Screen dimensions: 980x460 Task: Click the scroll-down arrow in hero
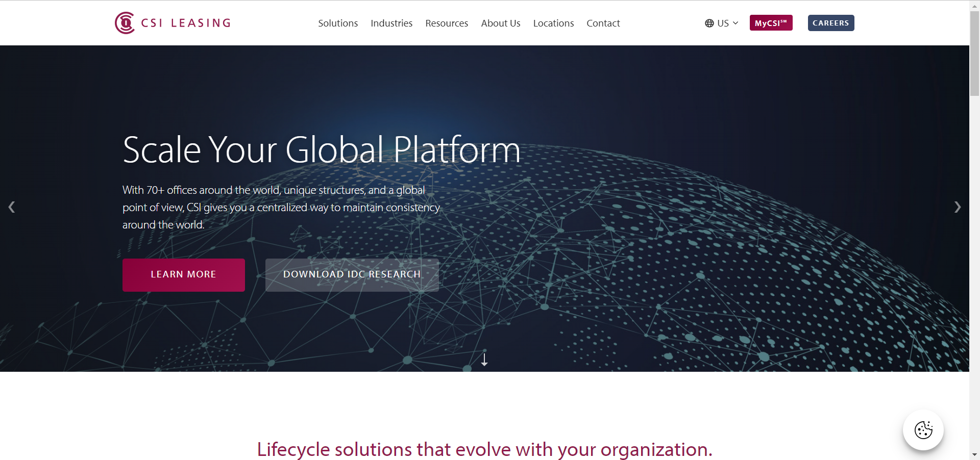tap(484, 360)
